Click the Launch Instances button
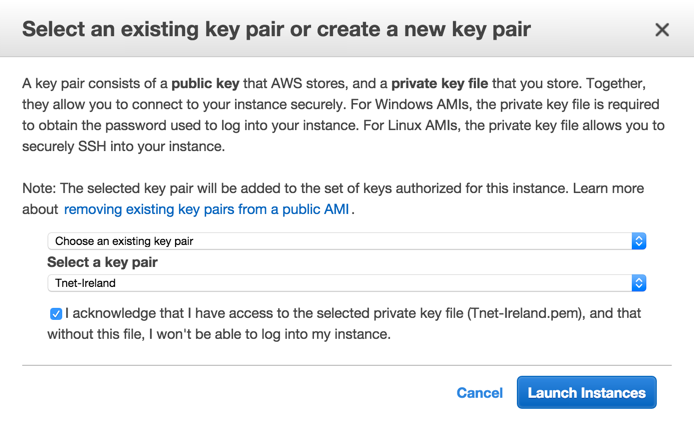 pos(586,393)
